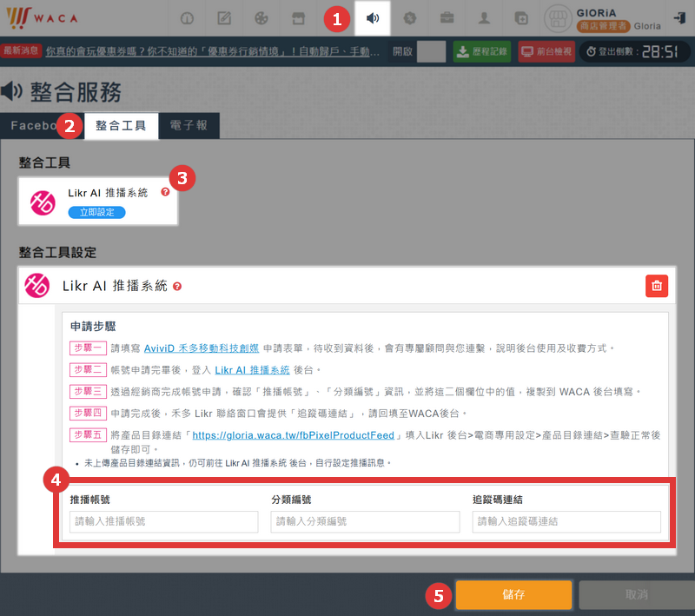Click the WACA logo
695x616 pixels.
coord(42,18)
